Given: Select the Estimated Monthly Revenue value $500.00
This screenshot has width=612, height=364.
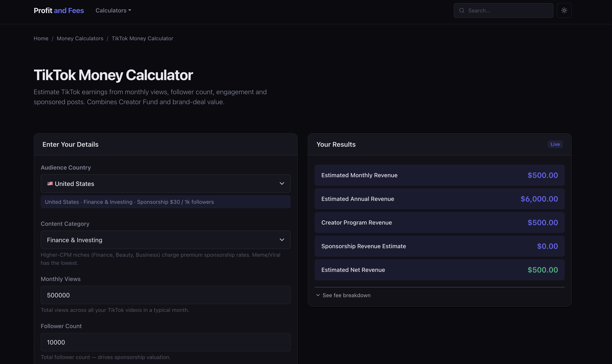Looking at the screenshot, I should pos(543,175).
